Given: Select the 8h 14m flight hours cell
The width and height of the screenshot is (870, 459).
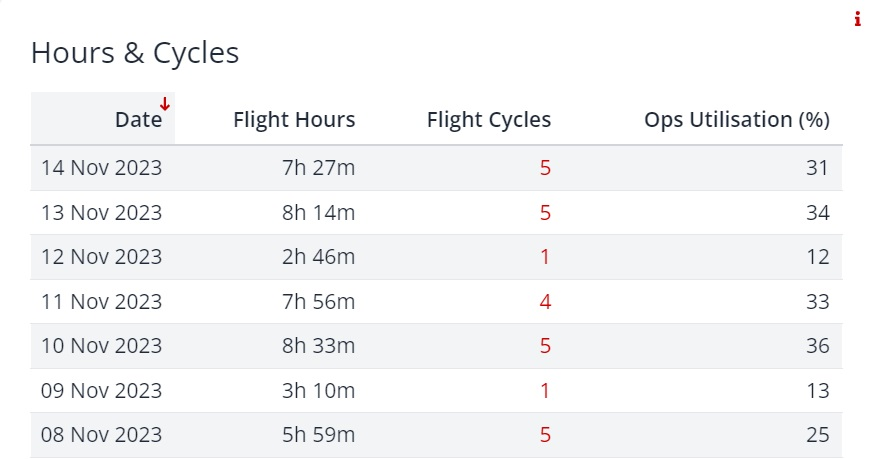Looking at the screenshot, I should coord(318,213).
